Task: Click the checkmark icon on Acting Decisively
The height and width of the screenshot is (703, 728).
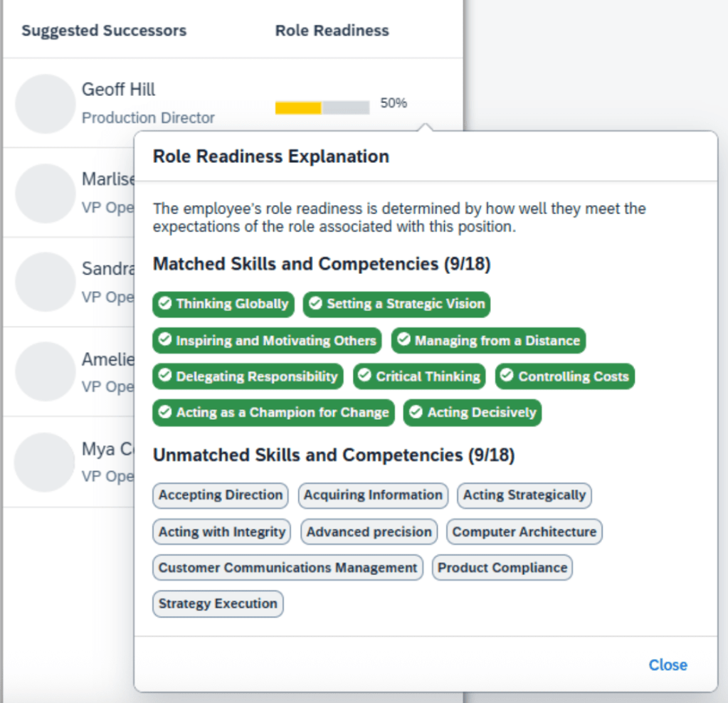Action: click(x=416, y=412)
